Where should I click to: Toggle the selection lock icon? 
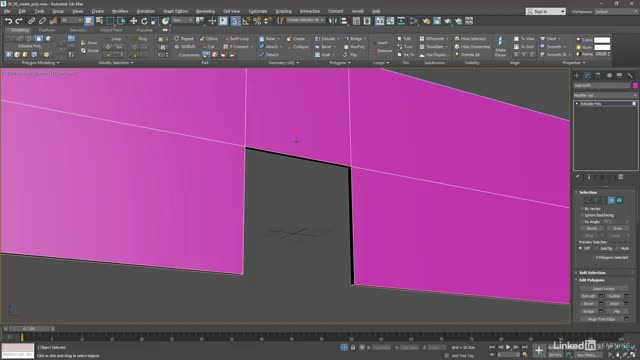click(x=353, y=347)
